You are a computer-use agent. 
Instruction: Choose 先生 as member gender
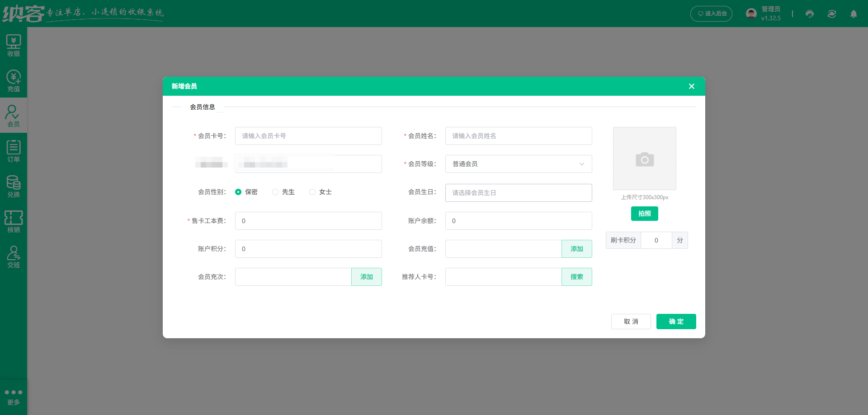pyautogui.click(x=275, y=192)
